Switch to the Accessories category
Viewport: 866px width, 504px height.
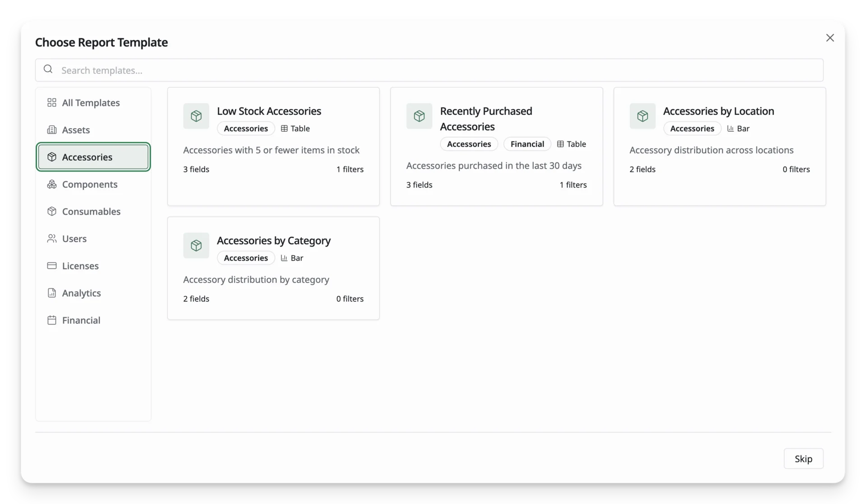click(93, 157)
